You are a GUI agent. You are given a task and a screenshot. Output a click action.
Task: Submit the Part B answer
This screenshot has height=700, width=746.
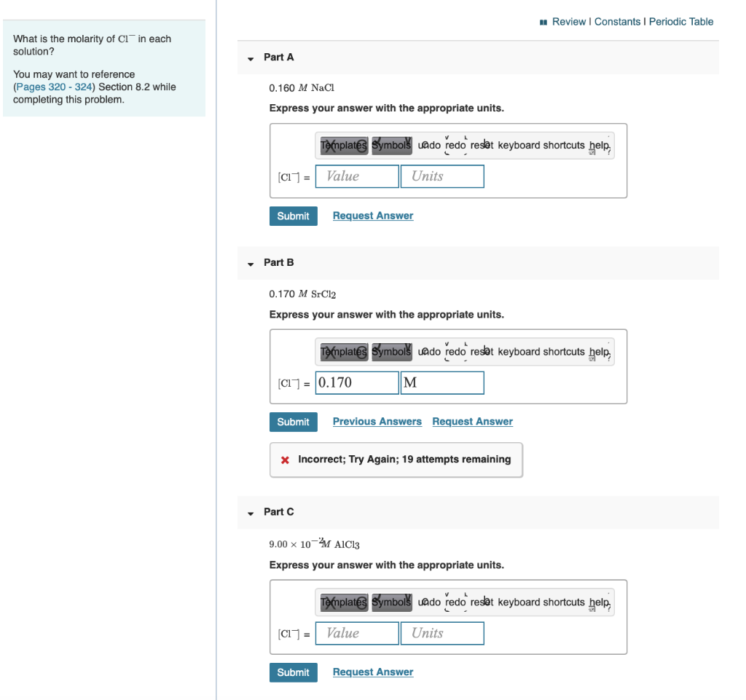(x=293, y=422)
